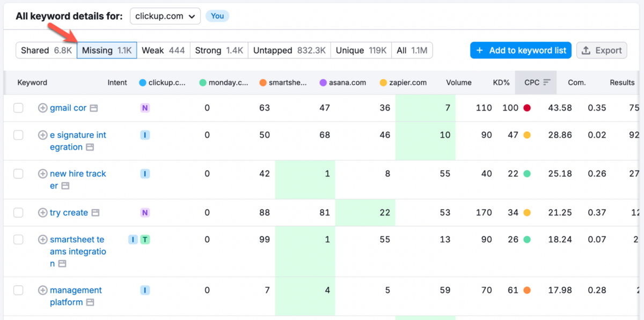
Task: Open the e signature integration keyword link
Action: click(78, 141)
